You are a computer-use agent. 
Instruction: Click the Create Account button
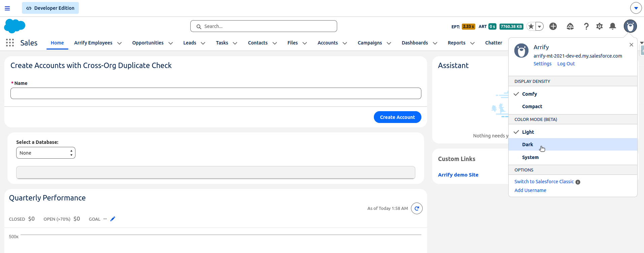397,117
